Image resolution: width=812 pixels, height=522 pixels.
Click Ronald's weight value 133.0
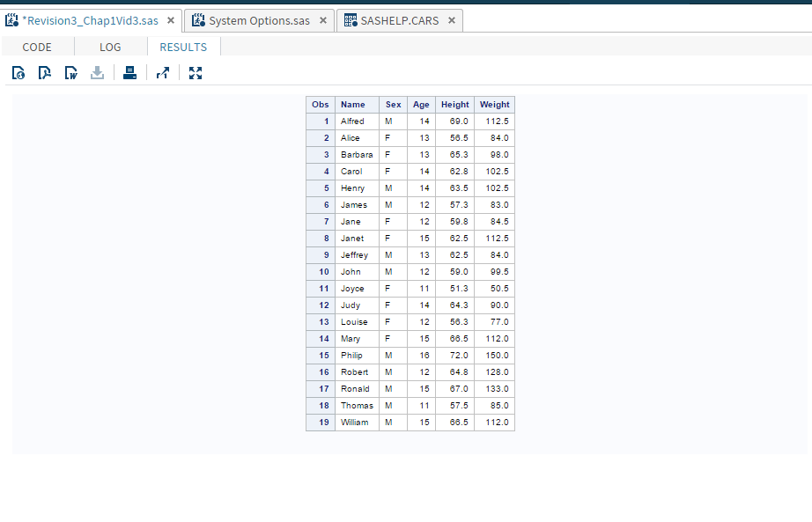[x=495, y=389]
